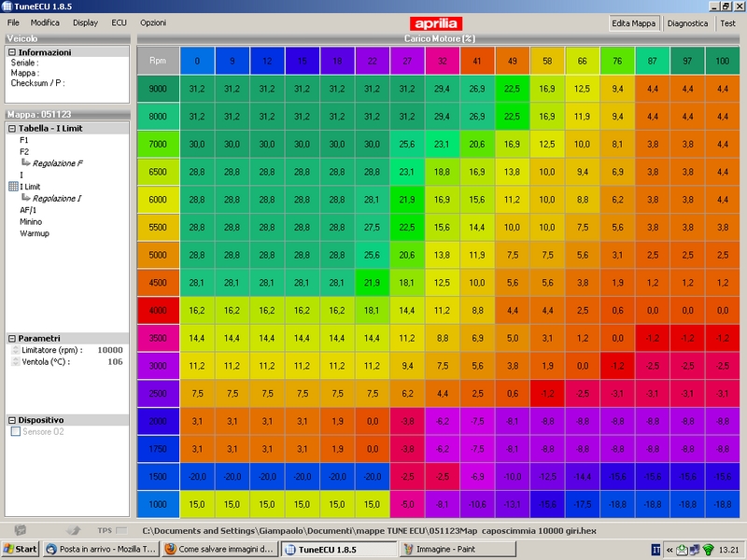
Task: Click the Rpm corner header cell
Action: pyautogui.click(x=158, y=61)
